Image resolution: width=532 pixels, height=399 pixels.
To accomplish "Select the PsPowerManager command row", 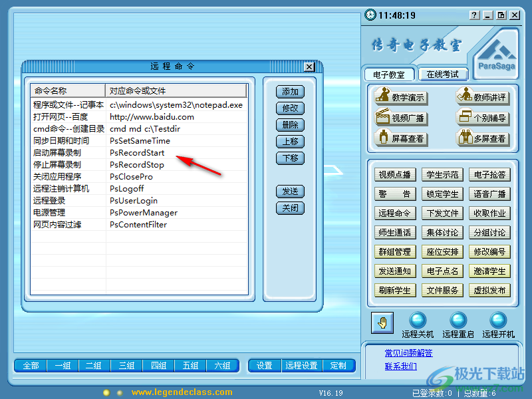I will (139, 212).
